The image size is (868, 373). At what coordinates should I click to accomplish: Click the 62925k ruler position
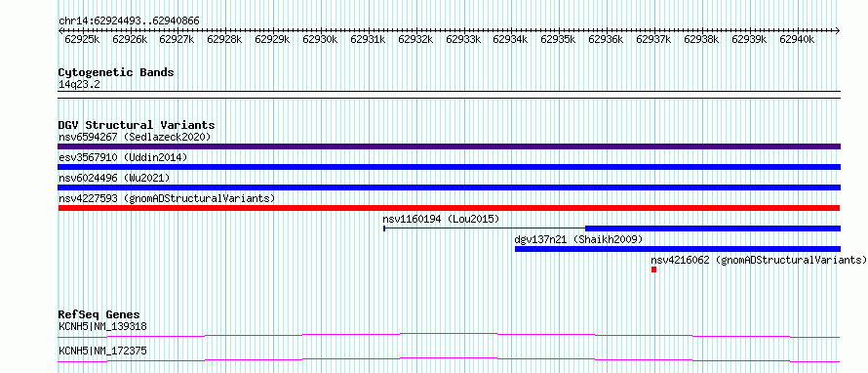[82, 39]
